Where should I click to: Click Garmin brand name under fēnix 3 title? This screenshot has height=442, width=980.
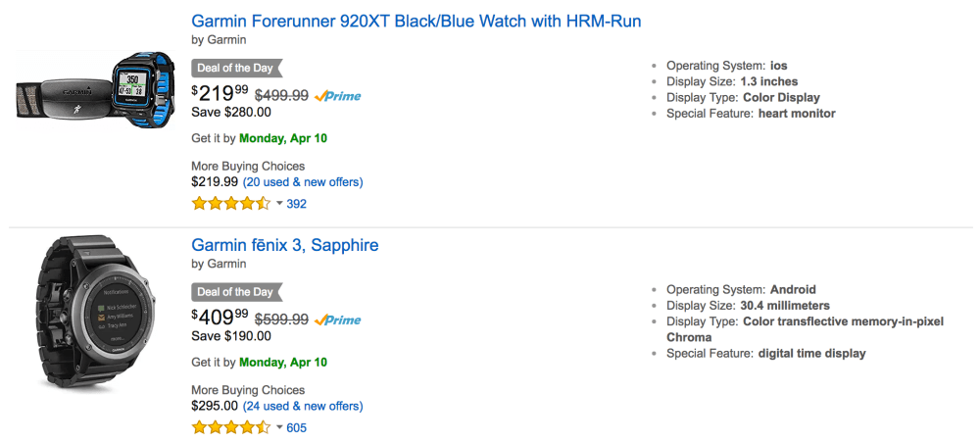click(226, 264)
